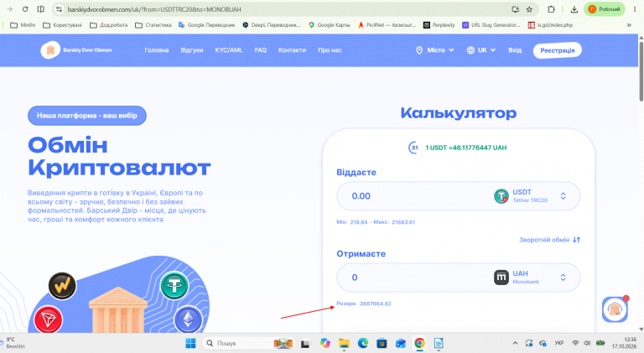The height and width of the screenshot is (353, 644).
Task: Expand the Місто city dropdown
Action: (x=435, y=50)
